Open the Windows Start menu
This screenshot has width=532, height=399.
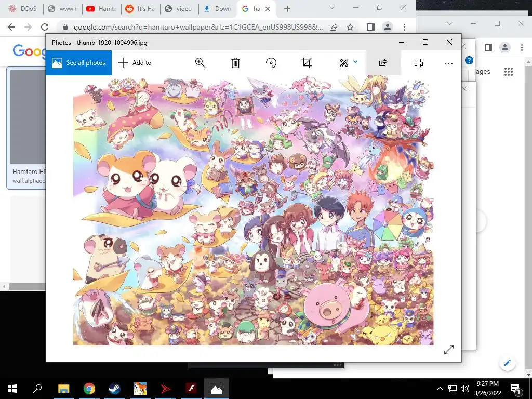tap(12, 389)
